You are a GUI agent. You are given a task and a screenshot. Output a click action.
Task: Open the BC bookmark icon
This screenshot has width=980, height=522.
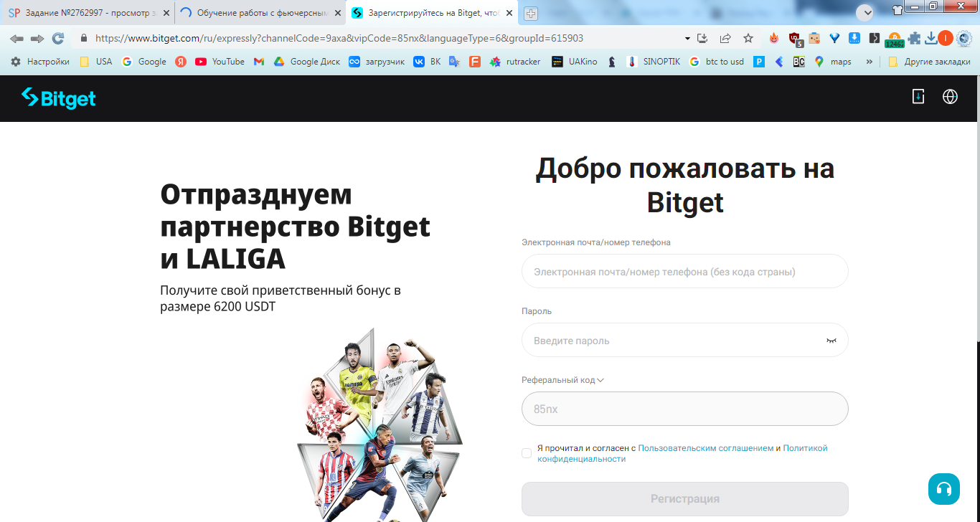pos(798,62)
